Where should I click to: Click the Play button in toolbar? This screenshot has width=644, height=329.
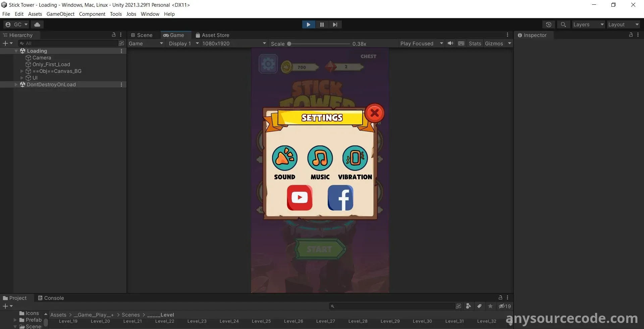coord(308,25)
